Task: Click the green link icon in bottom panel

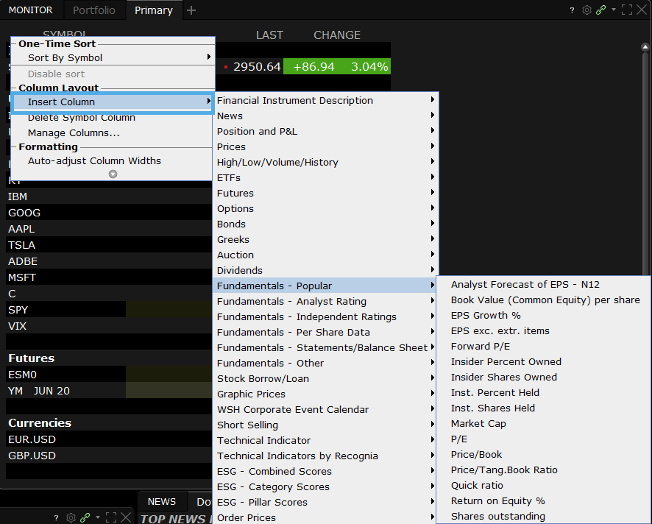Action: [x=85, y=517]
